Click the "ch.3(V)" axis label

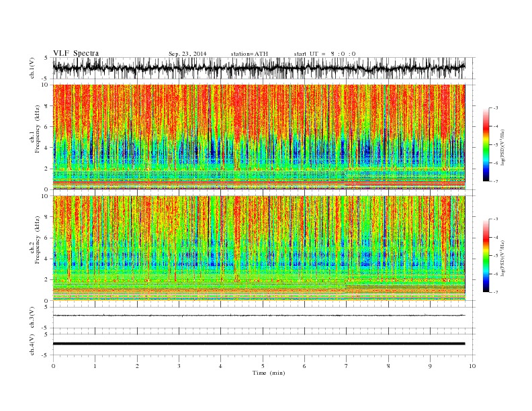pos(32,318)
